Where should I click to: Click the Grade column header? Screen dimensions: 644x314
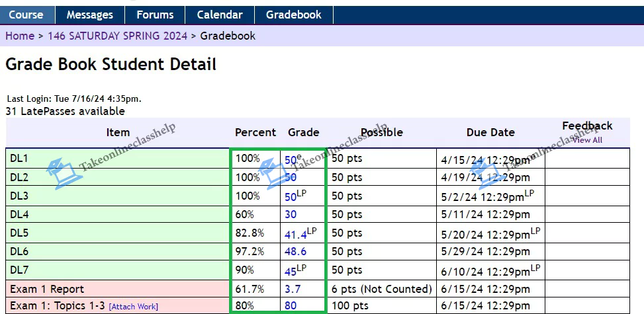tap(304, 132)
